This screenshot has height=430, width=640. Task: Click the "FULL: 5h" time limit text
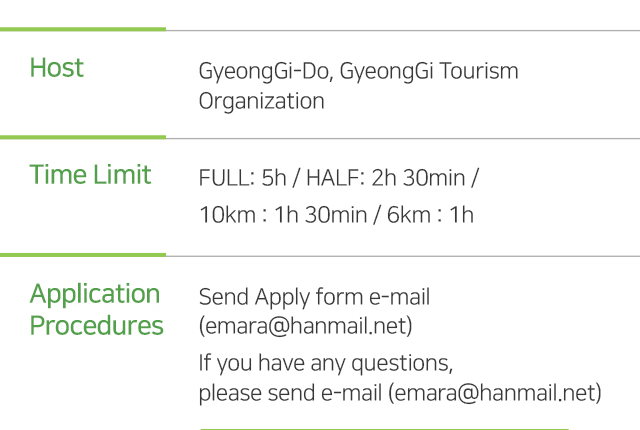point(242,178)
